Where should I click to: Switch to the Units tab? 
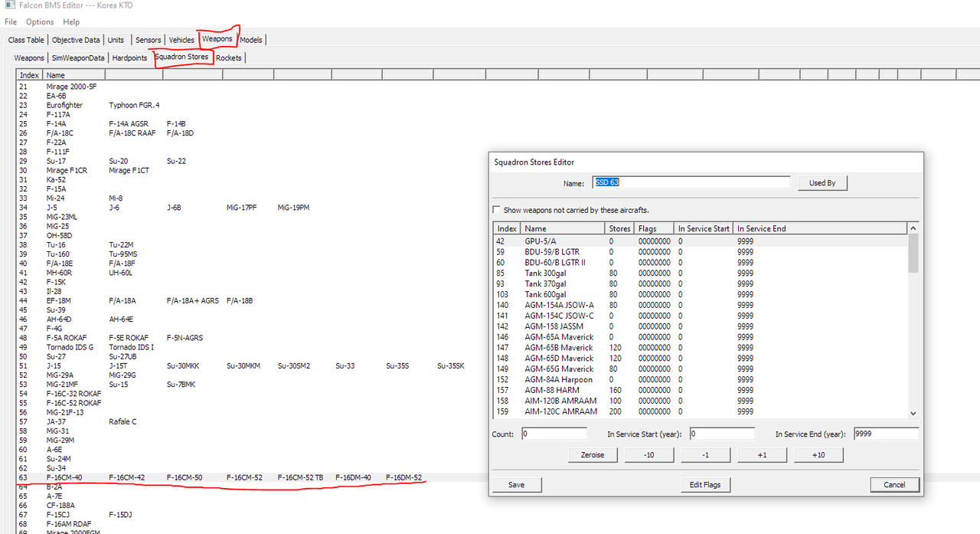116,40
